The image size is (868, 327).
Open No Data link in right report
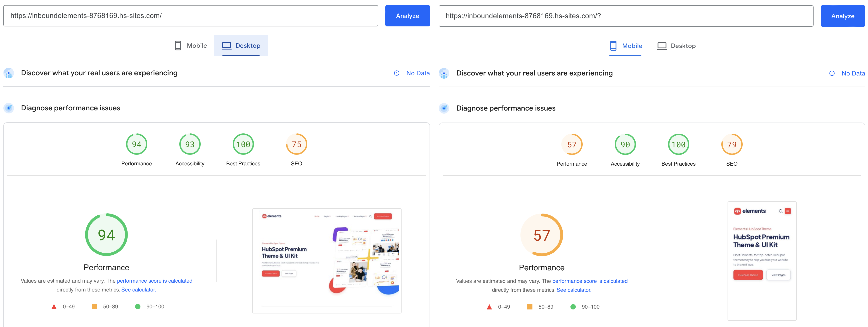(x=853, y=73)
